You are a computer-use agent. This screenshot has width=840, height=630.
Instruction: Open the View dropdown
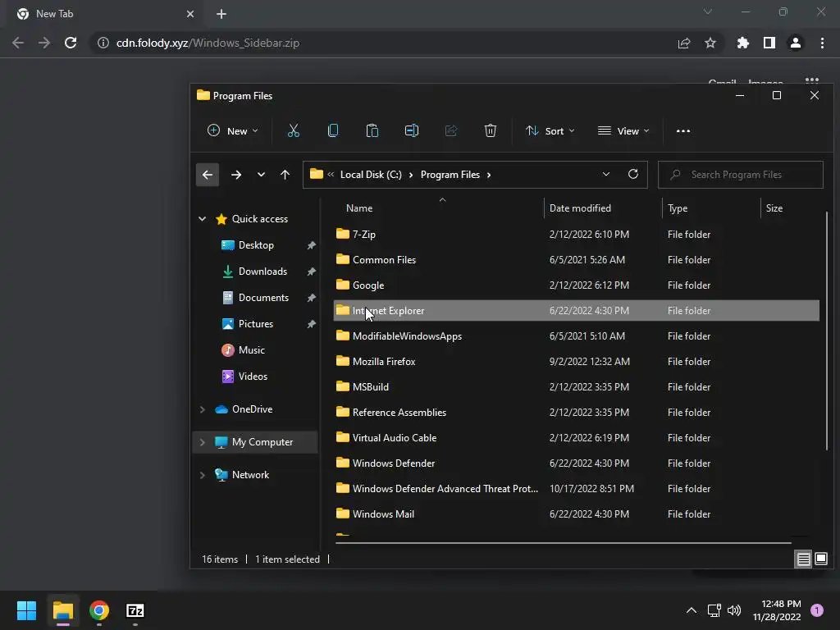pos(623,130)
